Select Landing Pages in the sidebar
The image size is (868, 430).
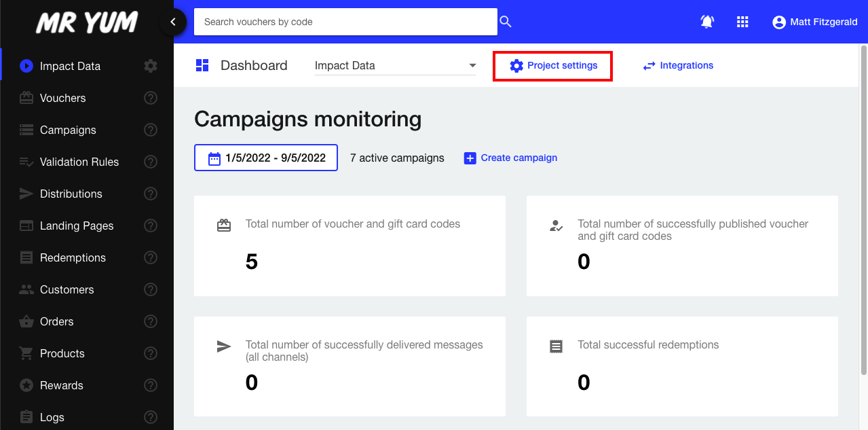(x=76, y=226)
